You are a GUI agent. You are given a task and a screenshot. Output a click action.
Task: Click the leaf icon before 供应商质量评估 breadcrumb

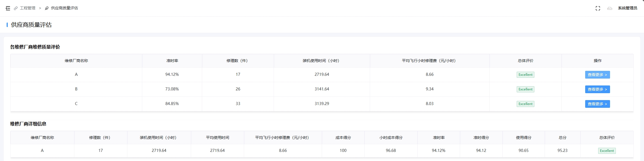[x=47, y=8]
